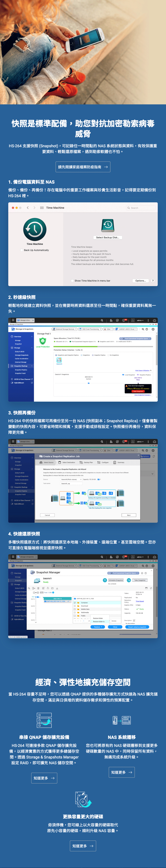Click the forward chevron in Time Machine titlebar
166x868 pixels.
pyautogui.click(x=34, y=208)
